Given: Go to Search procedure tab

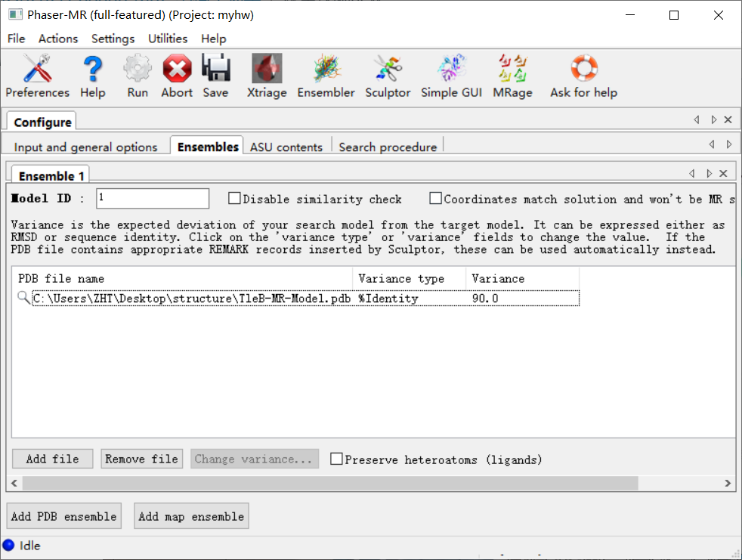Looking at the screenshot, I should (x=388, y=147).
